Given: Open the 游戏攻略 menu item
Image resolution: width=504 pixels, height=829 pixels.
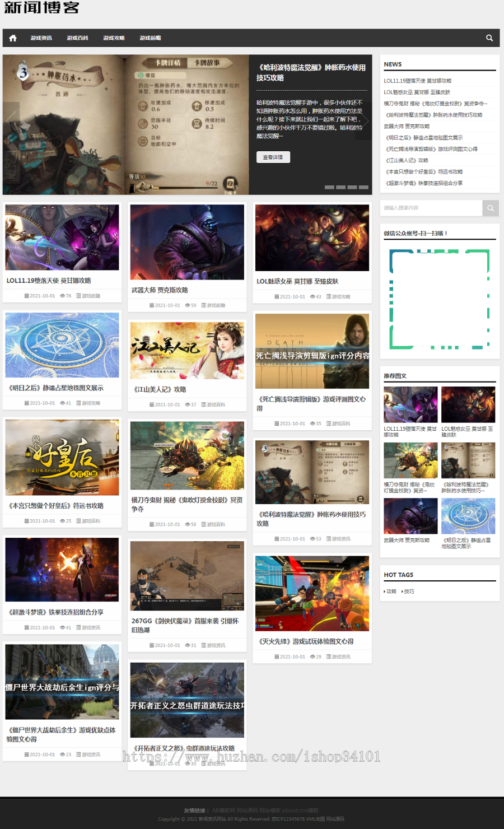Looking at the screenshot, I should (114, 38).
